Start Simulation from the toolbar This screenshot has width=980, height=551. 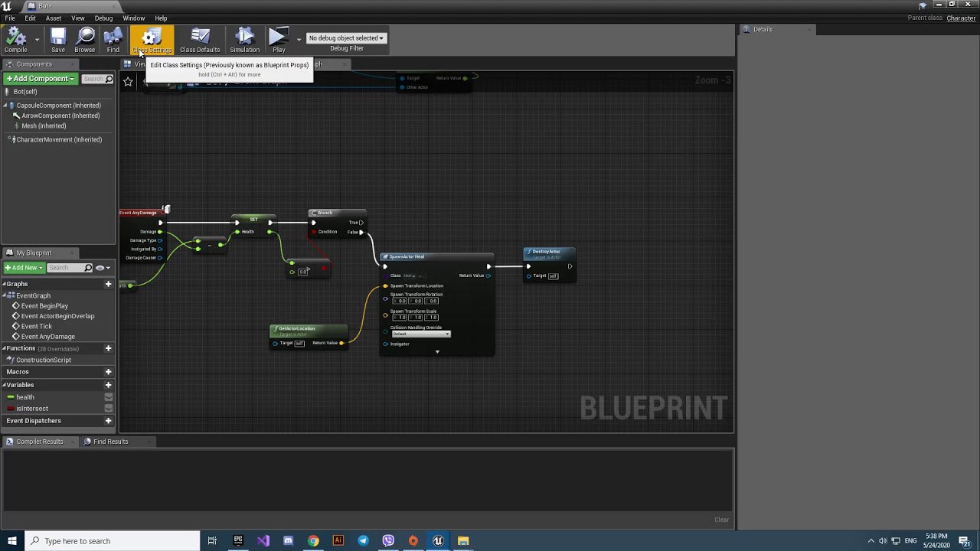coord(244,40)
